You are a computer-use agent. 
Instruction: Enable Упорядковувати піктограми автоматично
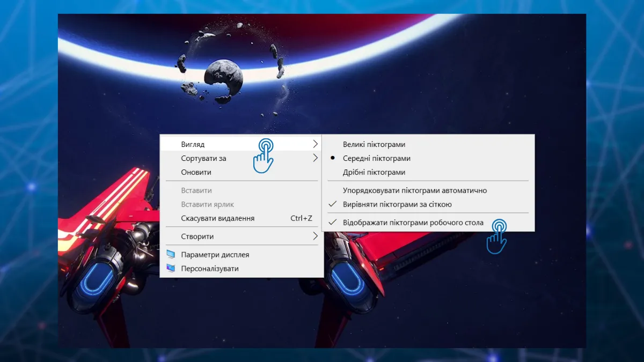point(428,190)
